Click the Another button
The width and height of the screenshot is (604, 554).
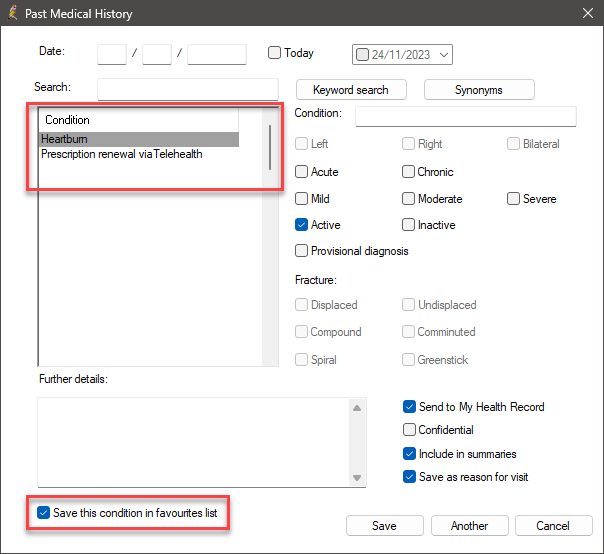(470, 525)
